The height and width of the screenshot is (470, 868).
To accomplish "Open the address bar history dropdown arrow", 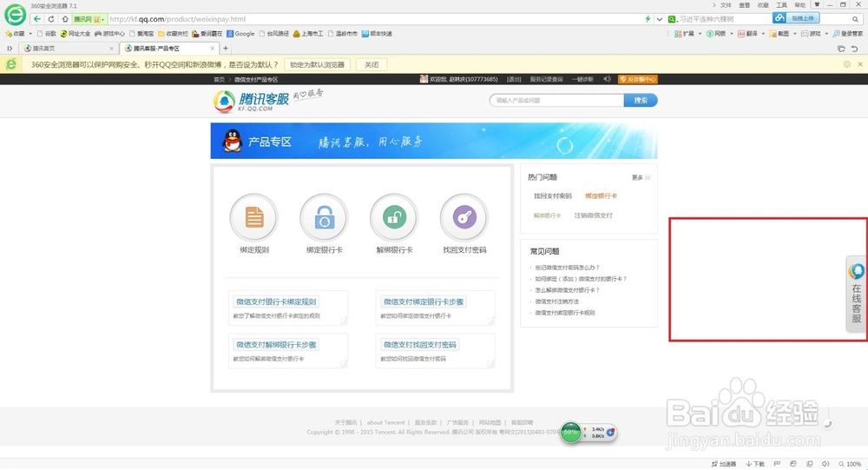I will (x=660, y=19).
